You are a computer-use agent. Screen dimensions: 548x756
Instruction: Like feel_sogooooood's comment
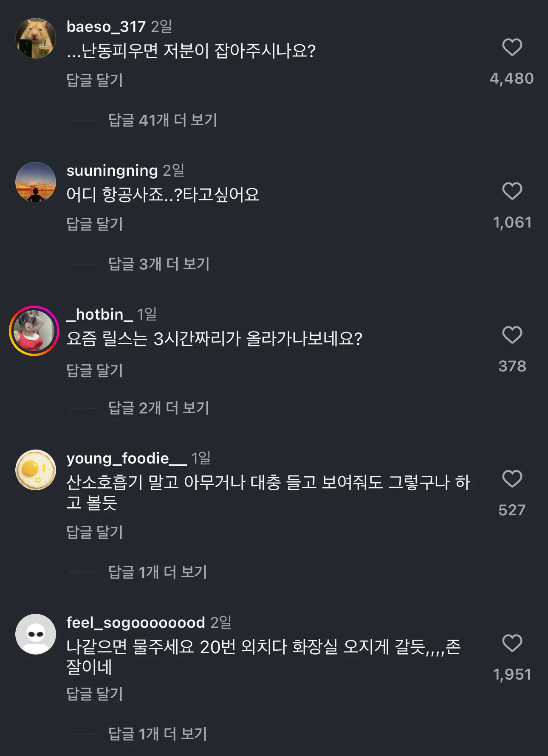point(512,643)
